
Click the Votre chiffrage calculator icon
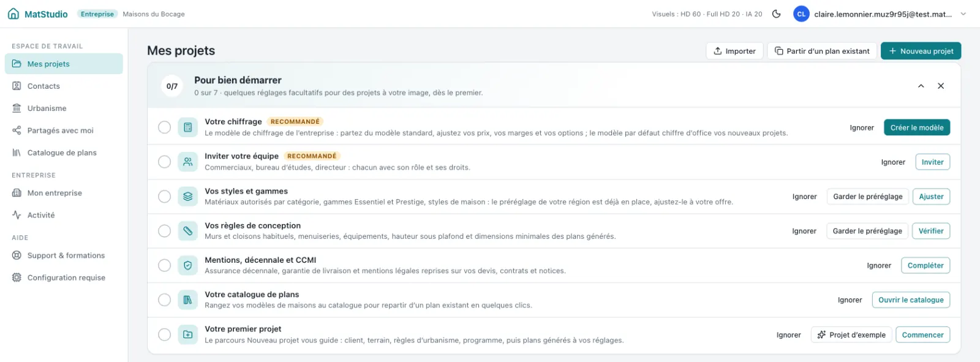point(188,127)
